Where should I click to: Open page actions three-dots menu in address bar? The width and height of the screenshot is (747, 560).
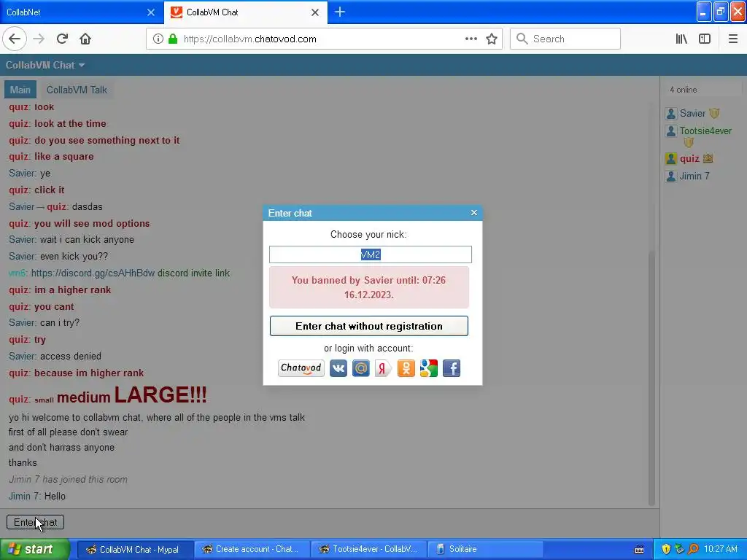471,39
